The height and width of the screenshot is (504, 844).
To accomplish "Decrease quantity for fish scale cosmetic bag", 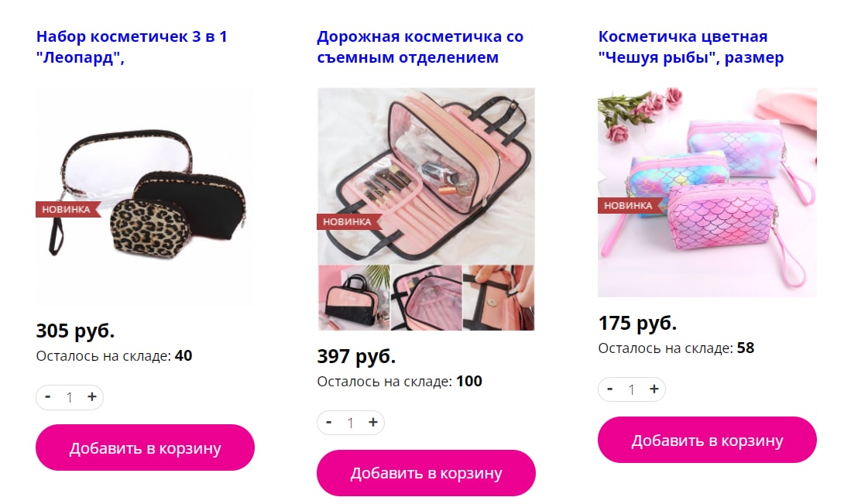I will tap(610, 389).
